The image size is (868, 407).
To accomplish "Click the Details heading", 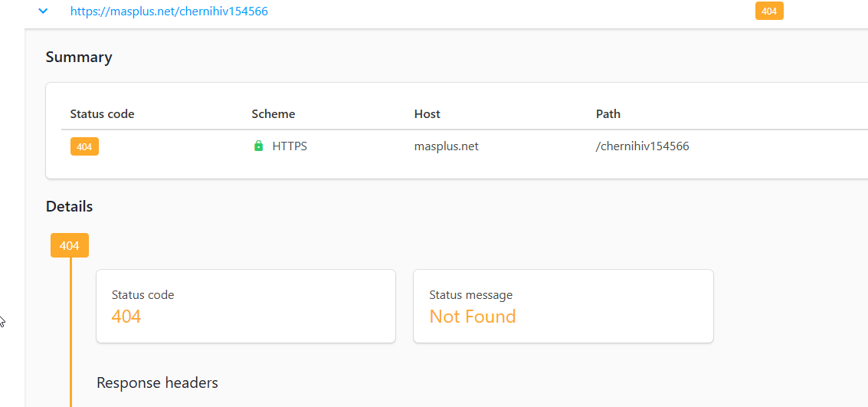I will (x=69, y=207).
